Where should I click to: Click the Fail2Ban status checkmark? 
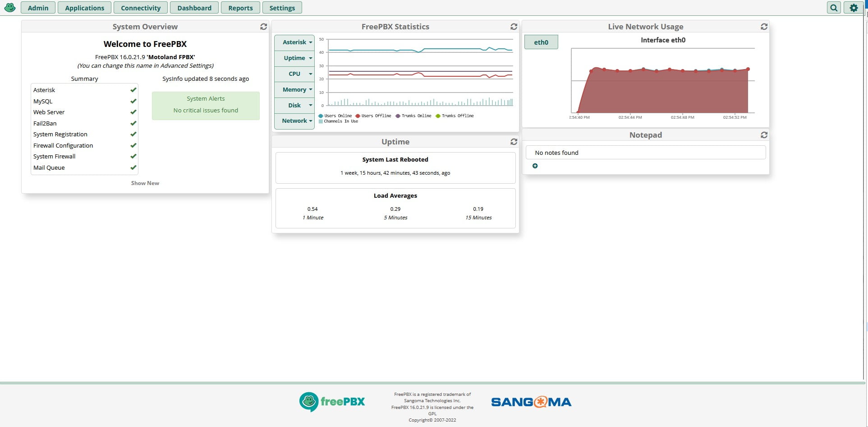(x=133, y=123)
